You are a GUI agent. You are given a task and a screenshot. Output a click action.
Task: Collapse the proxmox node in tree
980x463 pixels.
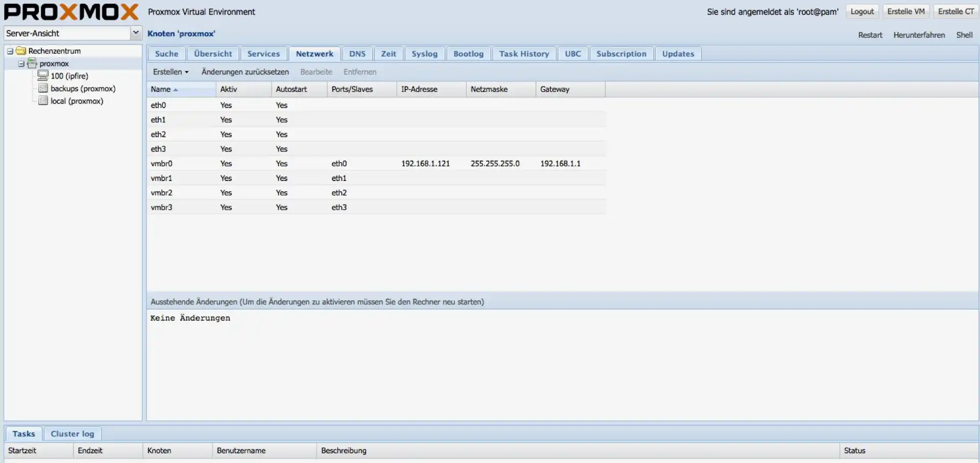pyautogui.click(x=21, y=64)
